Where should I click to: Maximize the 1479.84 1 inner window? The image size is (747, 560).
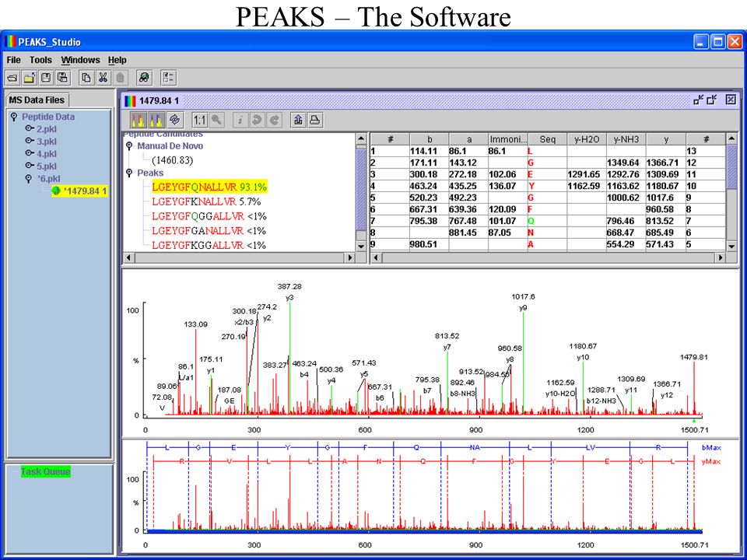pyautogui.click(x=712, y=100)
